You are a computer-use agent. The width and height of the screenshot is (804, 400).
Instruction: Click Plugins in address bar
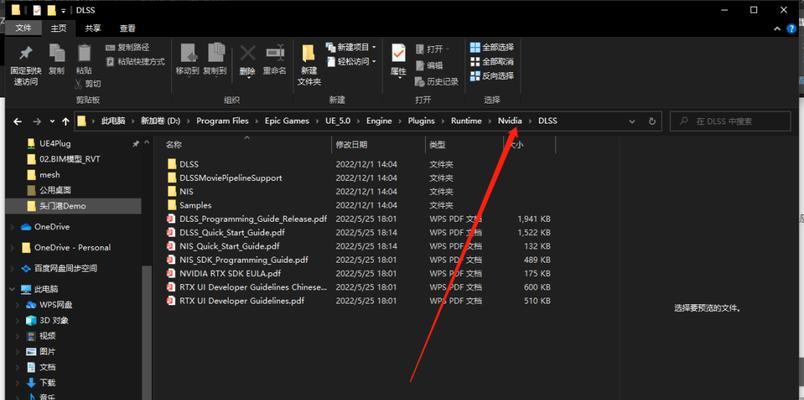[421, 121]
